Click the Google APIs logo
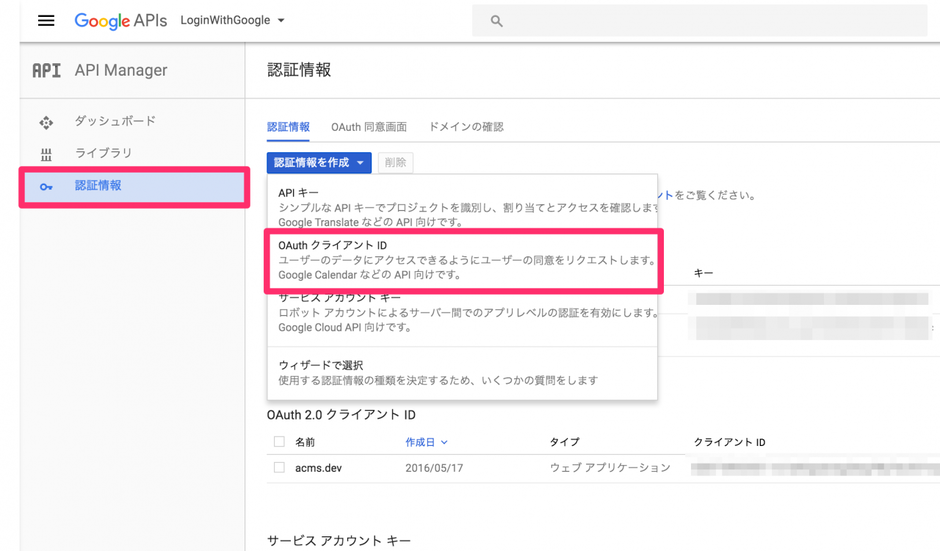 [x=120, y=20]
